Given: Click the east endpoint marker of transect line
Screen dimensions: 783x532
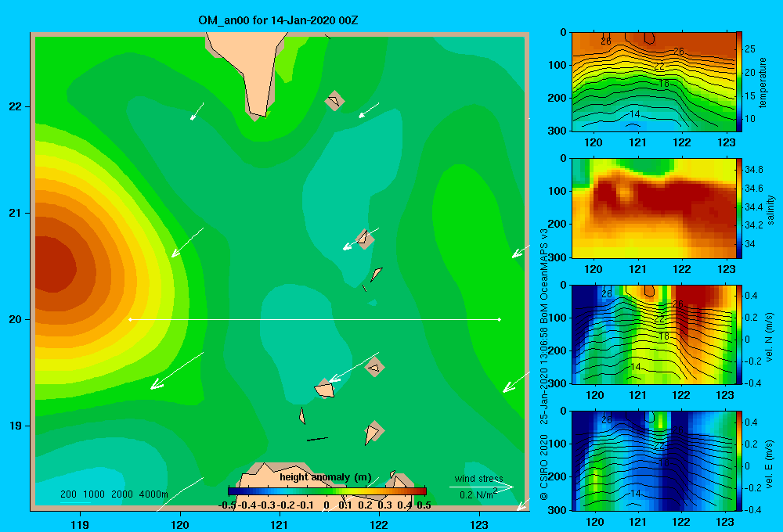Looking at the screenshot, I should 500,319.
